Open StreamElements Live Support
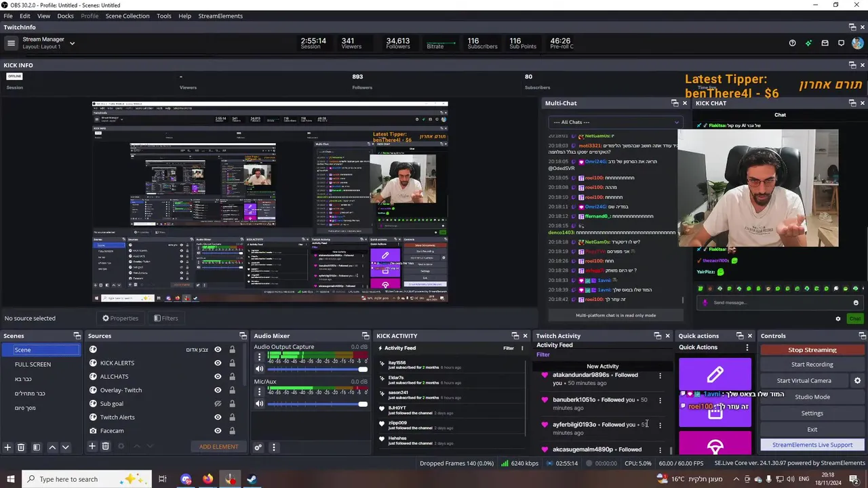 pyautogui.click(x=812, y=445)
